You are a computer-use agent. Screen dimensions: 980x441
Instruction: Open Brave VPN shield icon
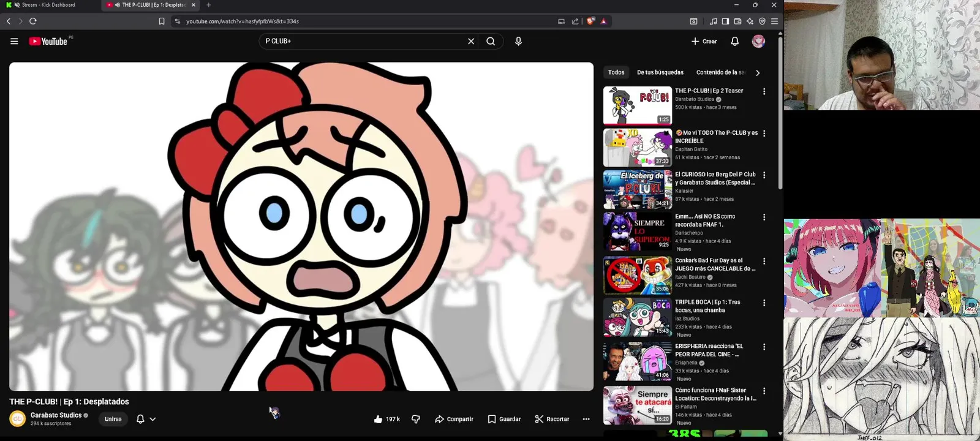[762, 21]
